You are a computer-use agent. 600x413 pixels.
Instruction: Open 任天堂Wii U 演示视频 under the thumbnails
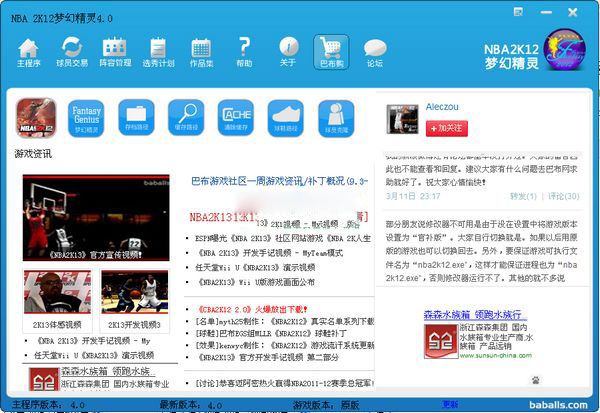tap(94, 355)
